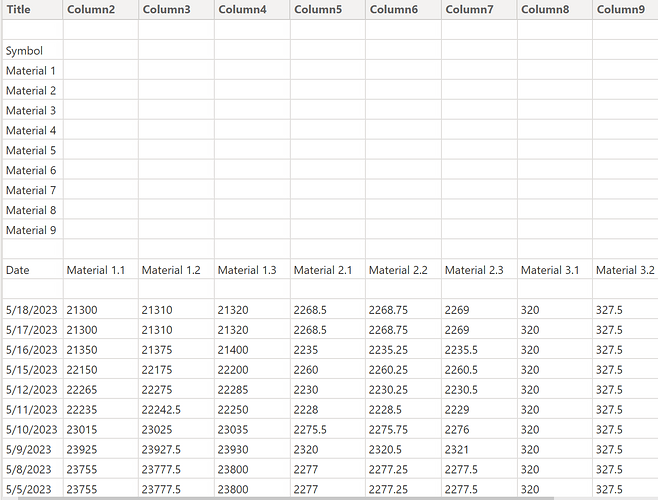Click the Material 1 row label
Image resolution: width=658 pixels, height=500 pixels.
point(33,71)
